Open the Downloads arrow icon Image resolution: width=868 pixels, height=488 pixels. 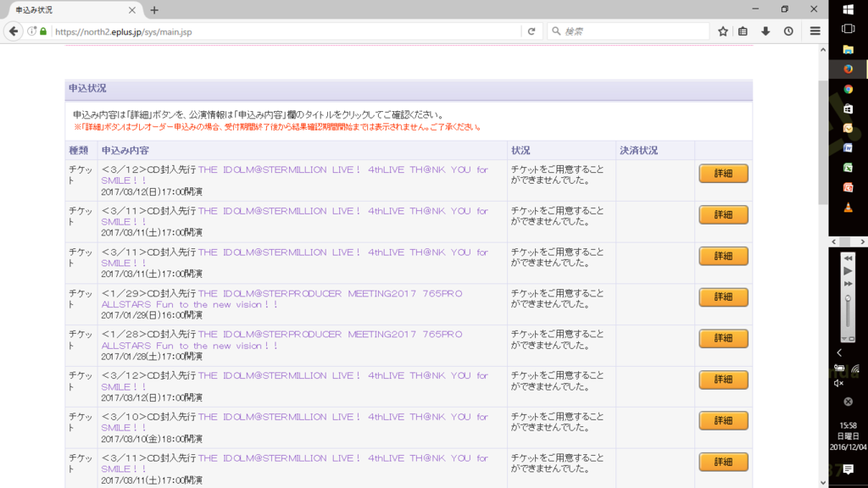[x=765, y=31]
